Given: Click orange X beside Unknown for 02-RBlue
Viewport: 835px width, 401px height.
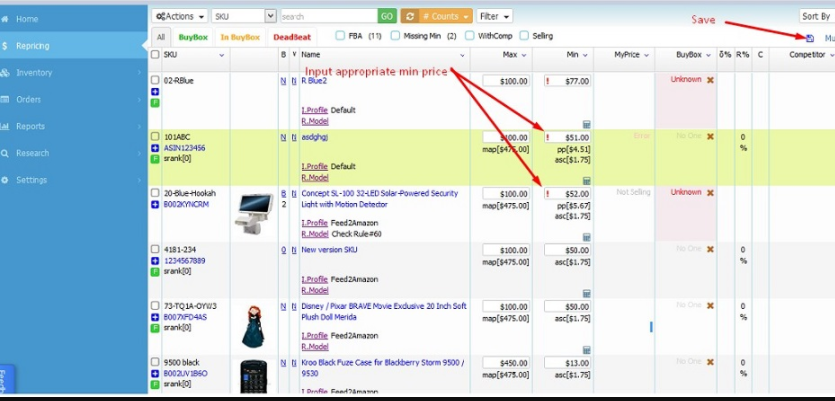Looking at the screenshot, I should (x=710, y=80).
